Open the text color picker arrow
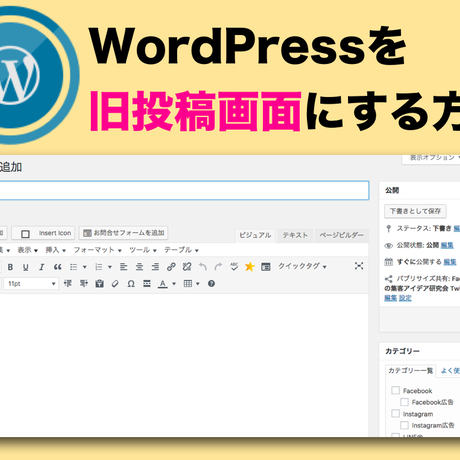Viewport: 460px width, 460px height. pos(174,284)
